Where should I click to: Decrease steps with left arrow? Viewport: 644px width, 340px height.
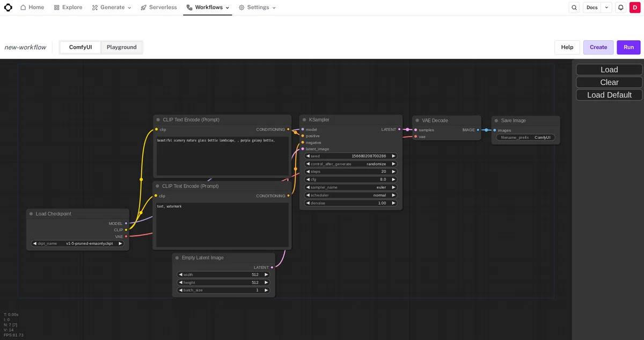[x=308, y=172]
